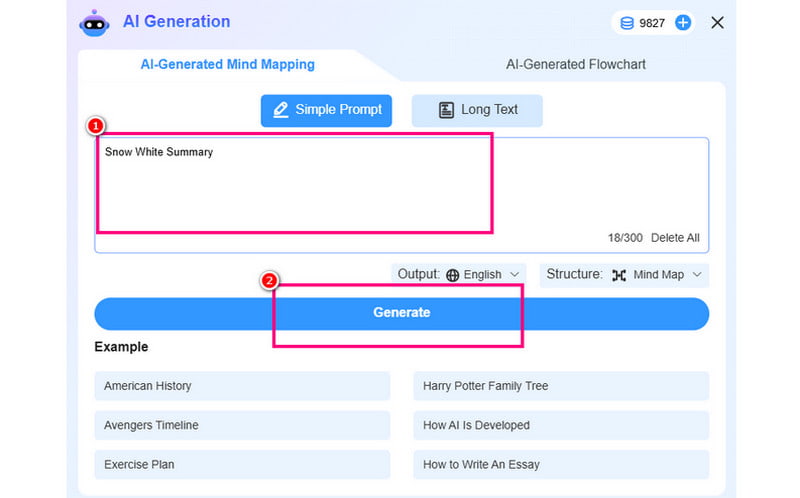Click the 18/300 character counter

coord(625,238)
